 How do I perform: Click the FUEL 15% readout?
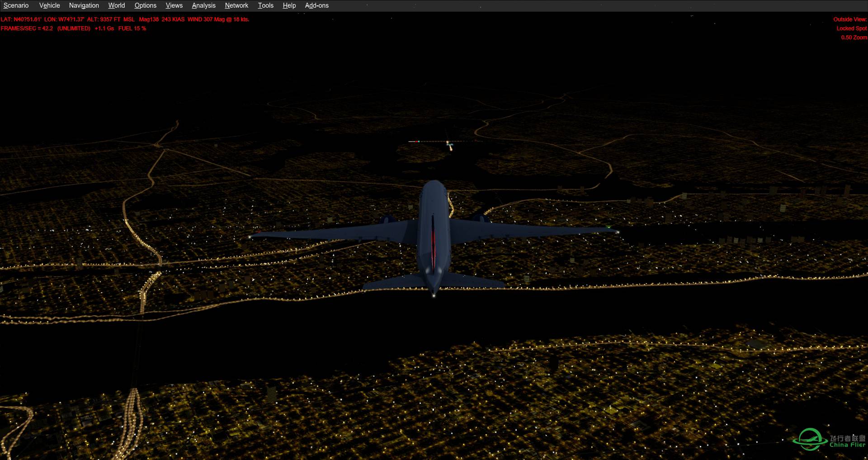[132, 28]
